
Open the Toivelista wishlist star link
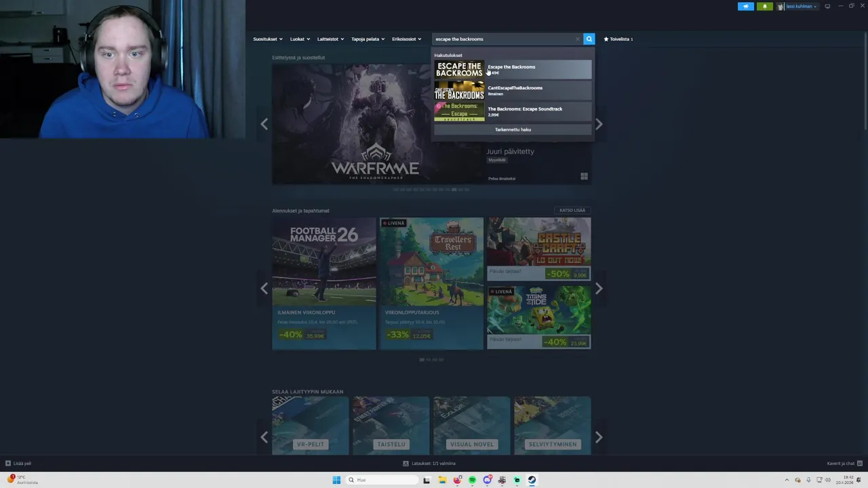click(x=618, y=39)
